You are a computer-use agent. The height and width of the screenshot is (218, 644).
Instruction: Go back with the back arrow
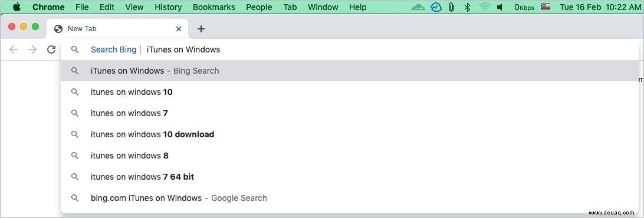(14, 49)
